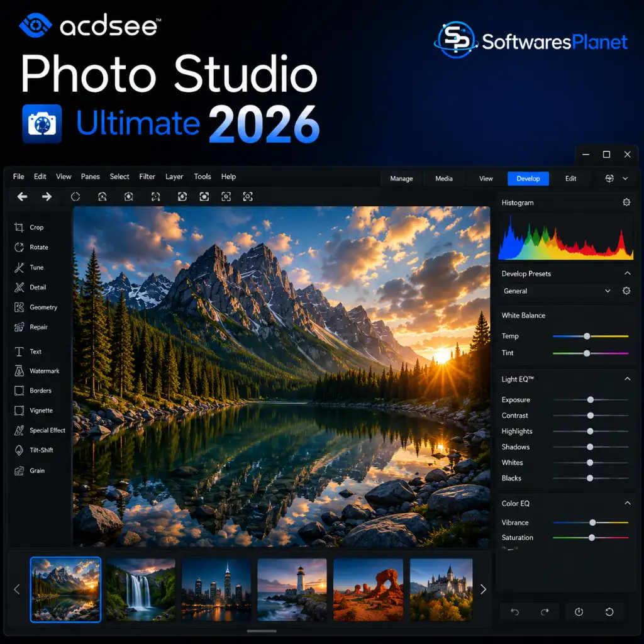Viewport: 644px width, 644px height.
Task: Open the Edit menu in the menu bar
Action: coord(40,177)
